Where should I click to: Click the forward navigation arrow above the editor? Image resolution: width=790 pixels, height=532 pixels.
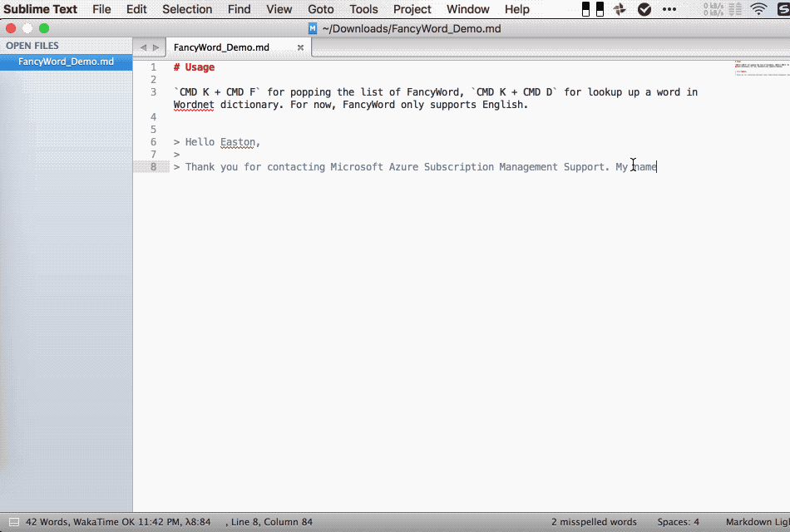pyautogui.click(x=157, y=47)
